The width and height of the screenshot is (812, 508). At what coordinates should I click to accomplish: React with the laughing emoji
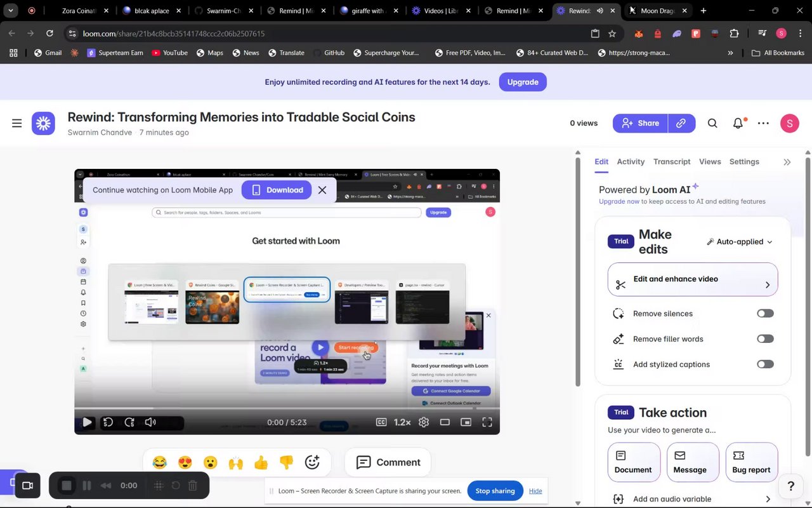point(160,462)
